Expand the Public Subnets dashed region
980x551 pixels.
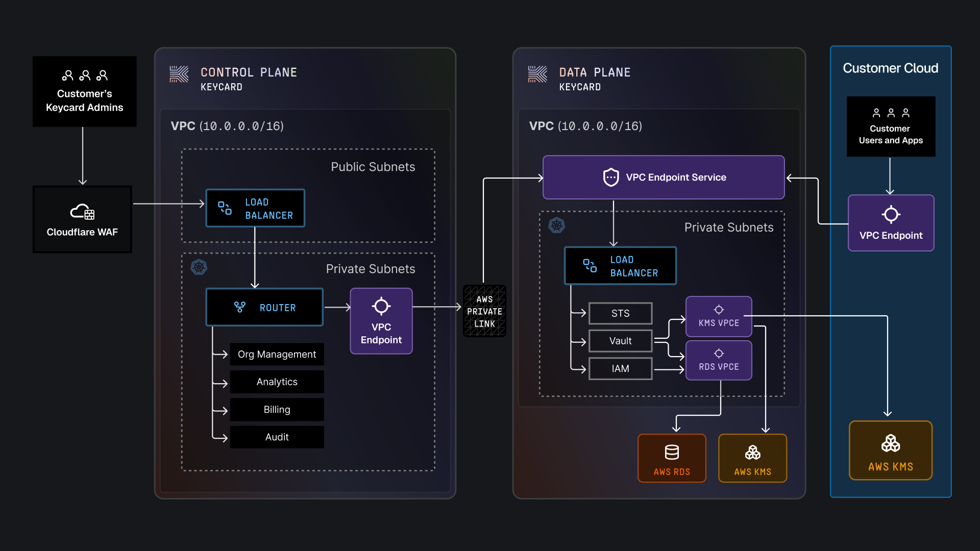point(373,167)
